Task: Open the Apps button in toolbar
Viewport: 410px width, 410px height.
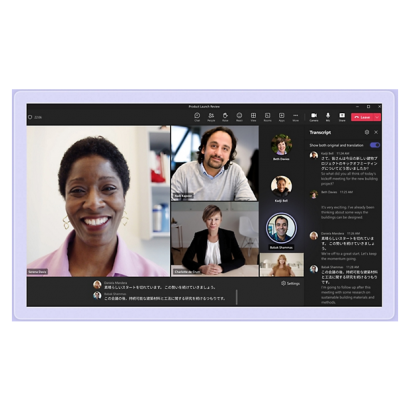Action: [x=282, y=117]
